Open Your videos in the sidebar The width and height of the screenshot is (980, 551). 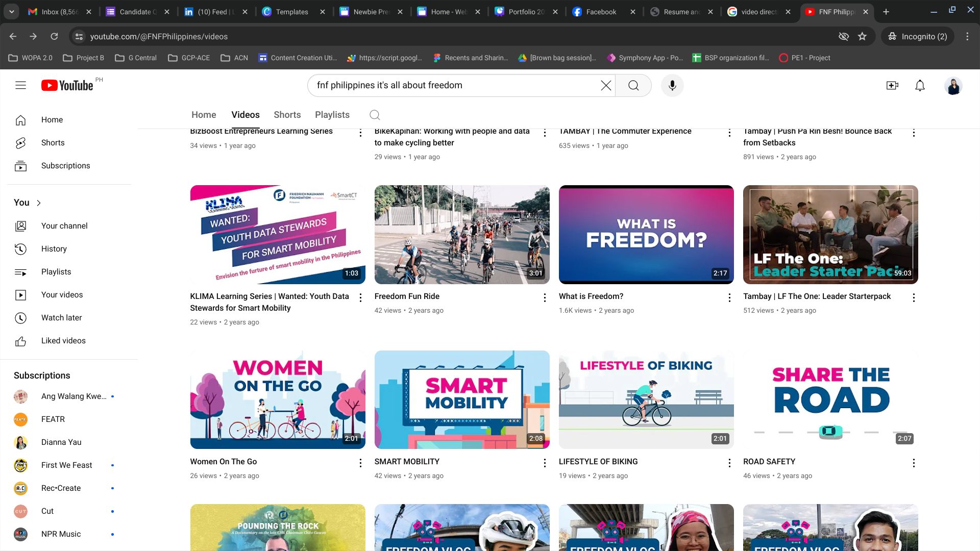(x=69, y=295)
